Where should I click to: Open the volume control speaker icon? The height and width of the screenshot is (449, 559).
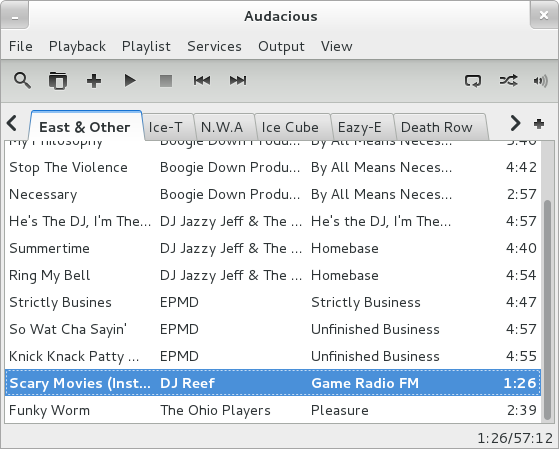tap(540, 81)
